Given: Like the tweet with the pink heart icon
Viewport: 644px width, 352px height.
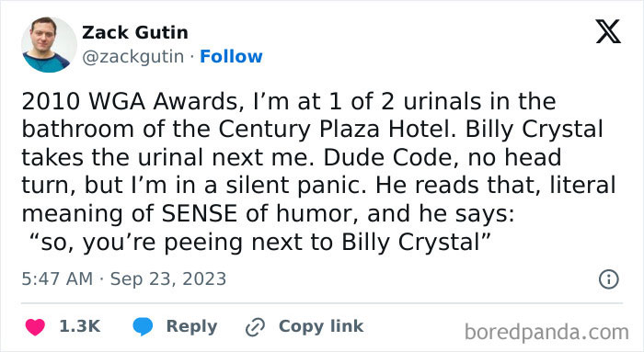Looking at the screenshot, I should [35, 326].
